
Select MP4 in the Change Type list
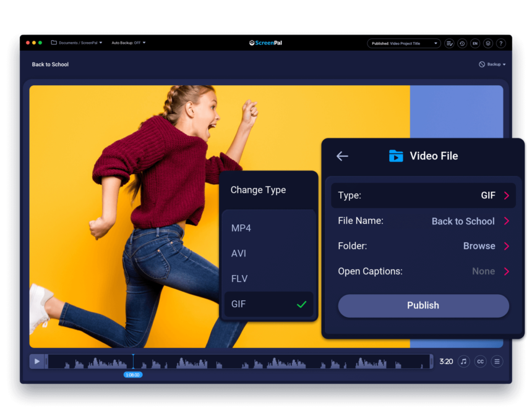(x=268, y=228)
